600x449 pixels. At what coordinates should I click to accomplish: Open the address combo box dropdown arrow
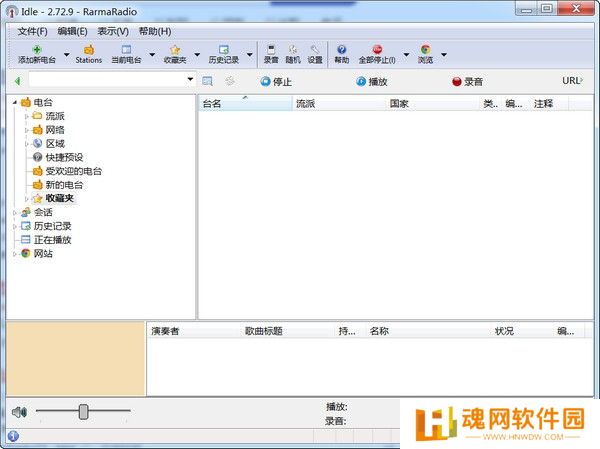(x=190, y=80)
